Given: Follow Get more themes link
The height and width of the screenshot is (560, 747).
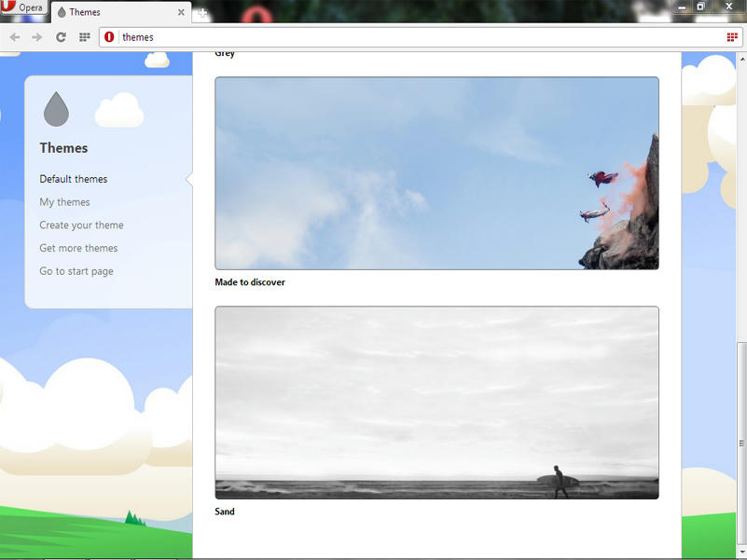Looking at the screenshot, I should (78, 248).
